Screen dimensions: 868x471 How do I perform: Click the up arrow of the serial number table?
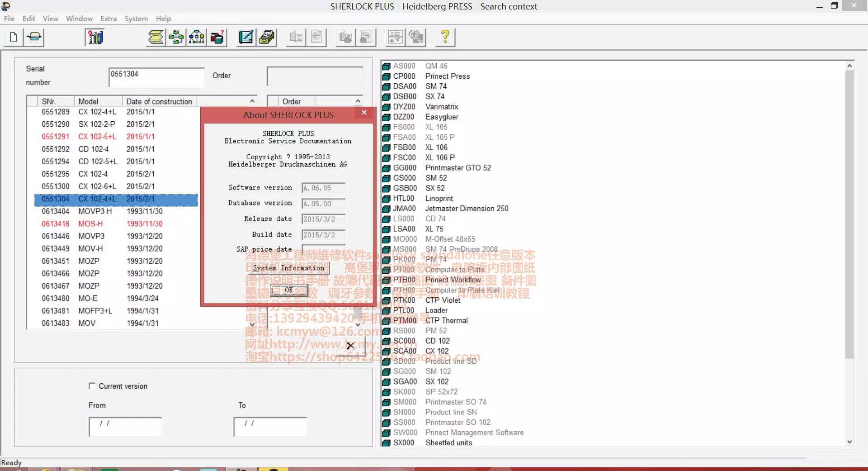(x=252, y=101)
